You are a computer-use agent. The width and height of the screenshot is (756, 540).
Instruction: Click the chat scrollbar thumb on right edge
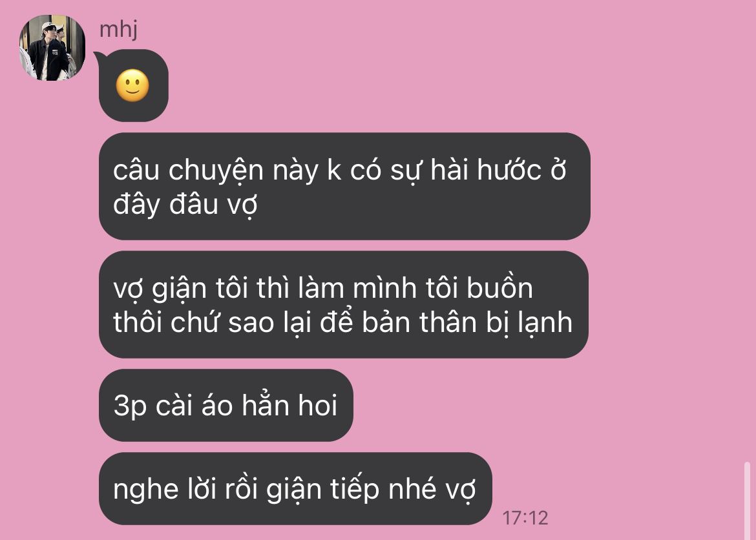(x=748, y=501)
